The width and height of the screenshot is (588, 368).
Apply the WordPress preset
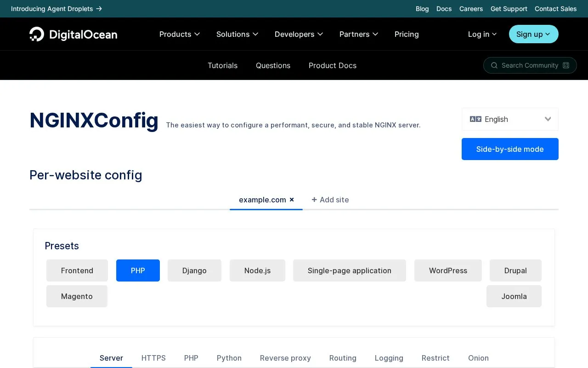(448, 270)
